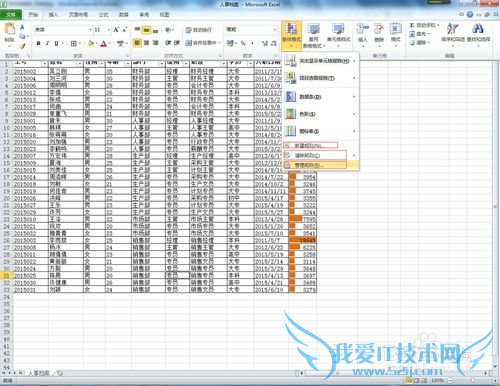Open the 色阶 color scales submenu
Image resolution: width=500 pixels, height=386 pixels.
[321, 114]
